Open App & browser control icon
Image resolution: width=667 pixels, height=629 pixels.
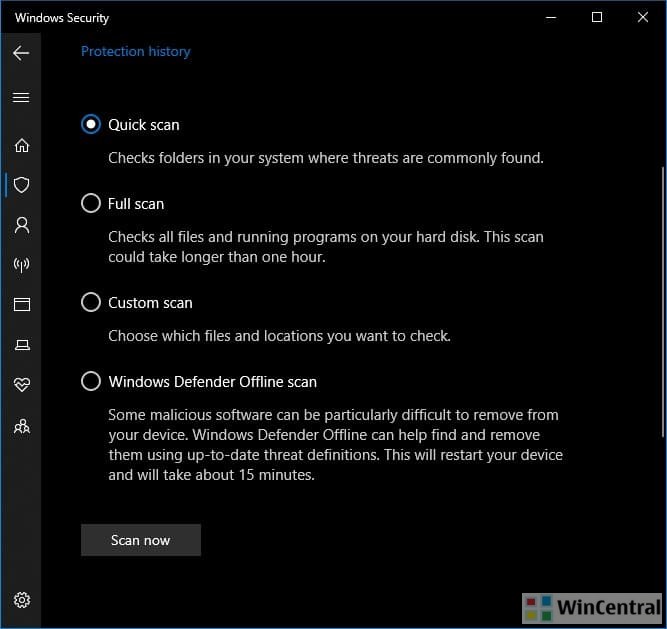coord(21,305)
